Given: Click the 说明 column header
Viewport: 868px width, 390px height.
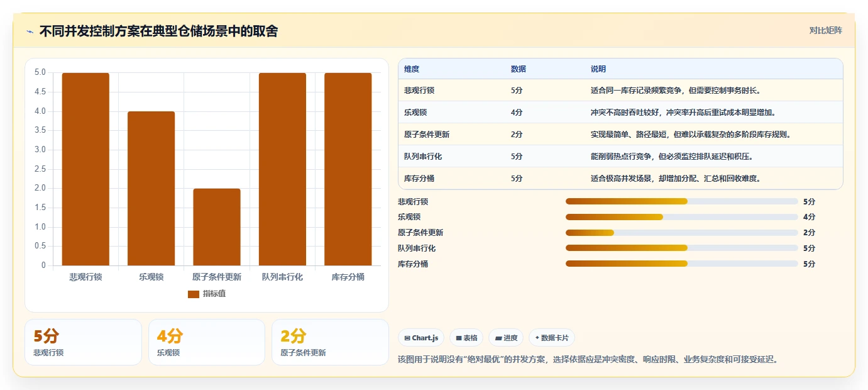Looking at the screenshot, I should pyautogui.click(x=598, y=69).
